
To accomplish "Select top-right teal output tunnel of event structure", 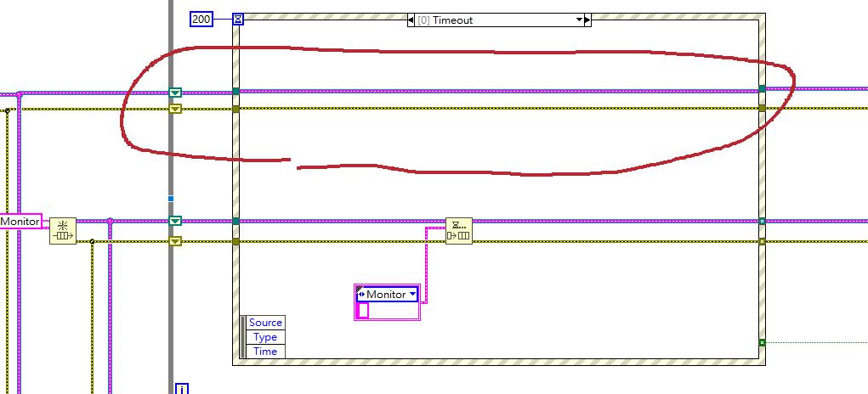I will 763,88.
